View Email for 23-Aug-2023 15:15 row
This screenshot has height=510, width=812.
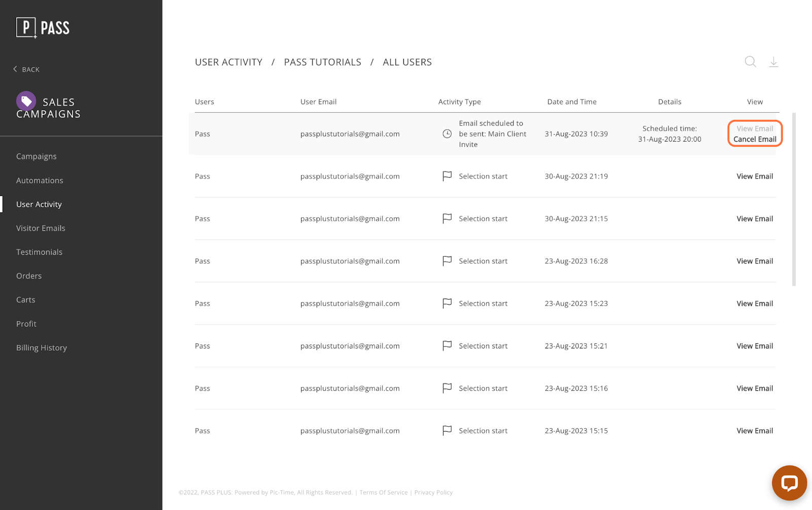click(755, 431)
